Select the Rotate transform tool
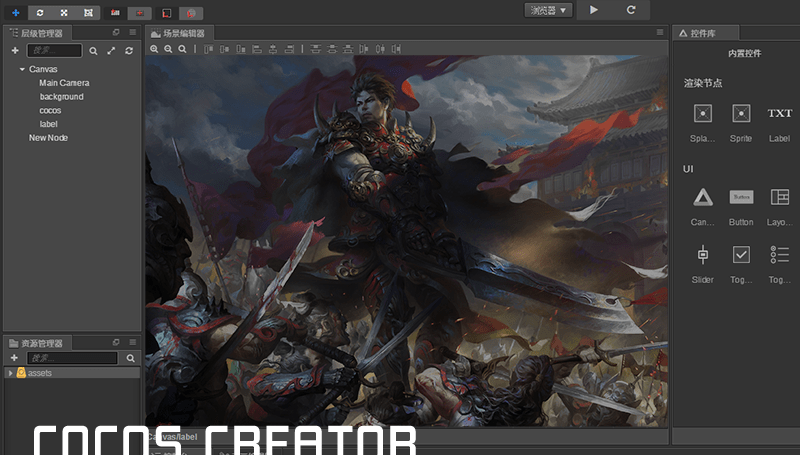Viewport: 800px width, 455px height. click(x=40, y=12)
